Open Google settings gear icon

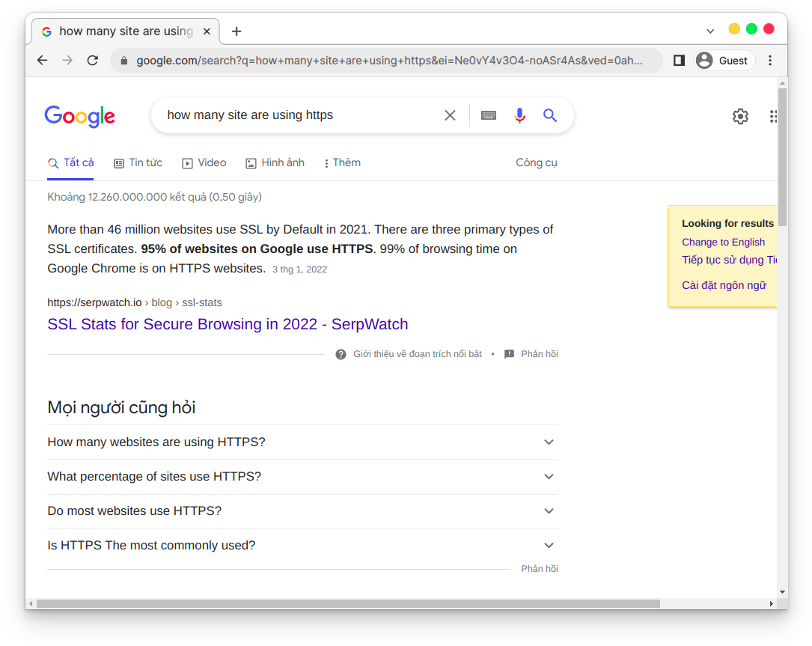(740, 116)
